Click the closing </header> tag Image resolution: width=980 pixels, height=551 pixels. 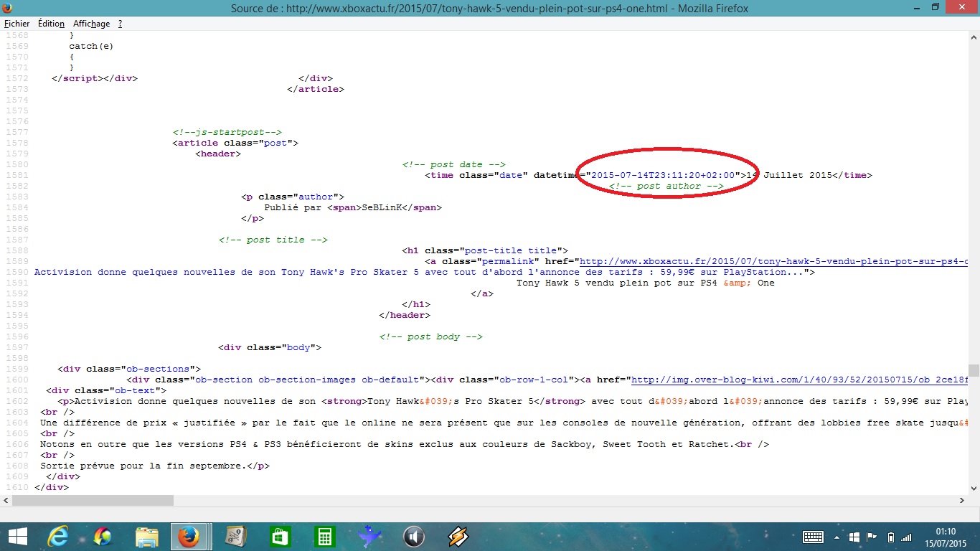405,315
